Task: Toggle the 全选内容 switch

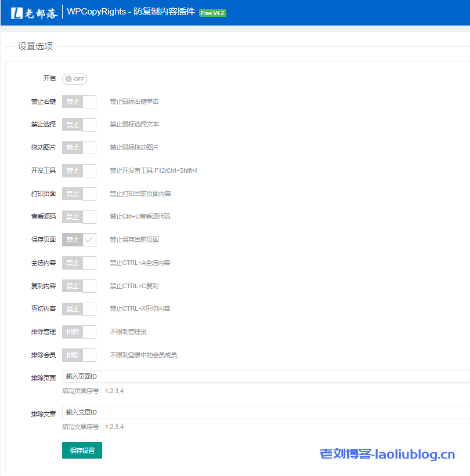Action: pos(79,263)
